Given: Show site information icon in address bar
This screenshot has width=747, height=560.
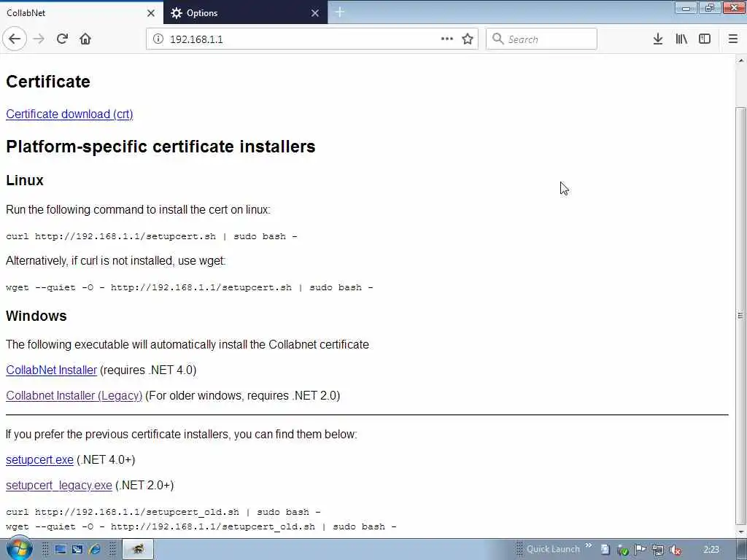Looking at the screenshot, I should click(x=158, y=39).
